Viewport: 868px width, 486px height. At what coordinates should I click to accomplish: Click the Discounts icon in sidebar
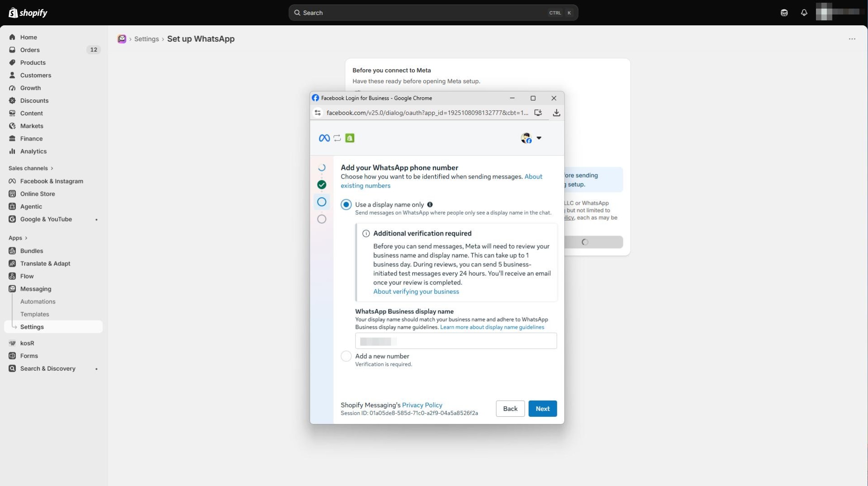[x=12, y=100]
